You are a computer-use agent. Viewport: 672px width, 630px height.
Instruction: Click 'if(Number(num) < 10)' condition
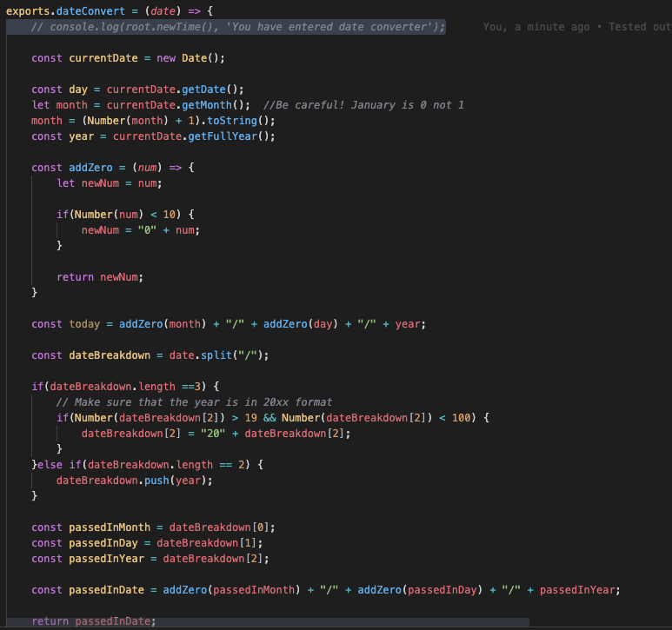coord(119,215)
